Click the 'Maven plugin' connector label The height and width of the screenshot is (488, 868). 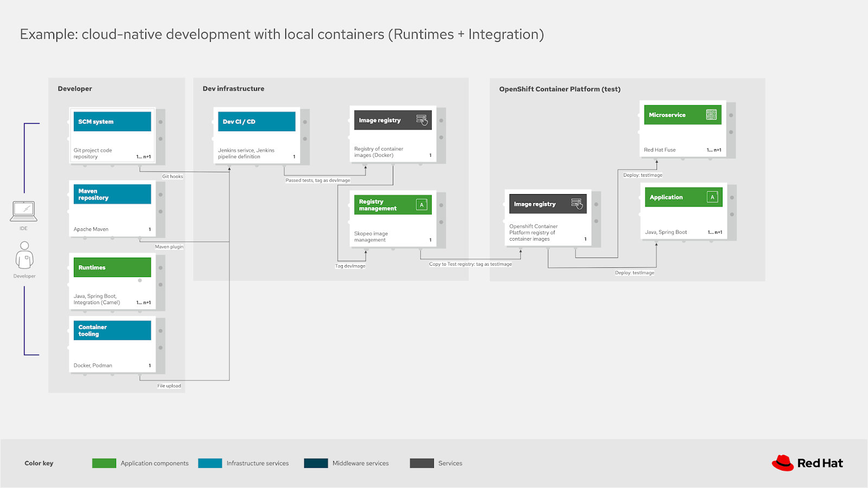[x=169, y=247]
